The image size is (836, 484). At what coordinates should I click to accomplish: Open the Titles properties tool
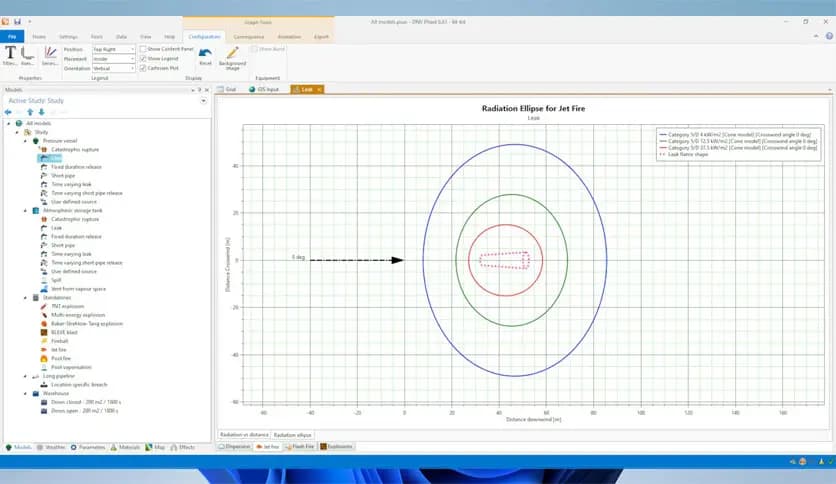coord(10,56)
